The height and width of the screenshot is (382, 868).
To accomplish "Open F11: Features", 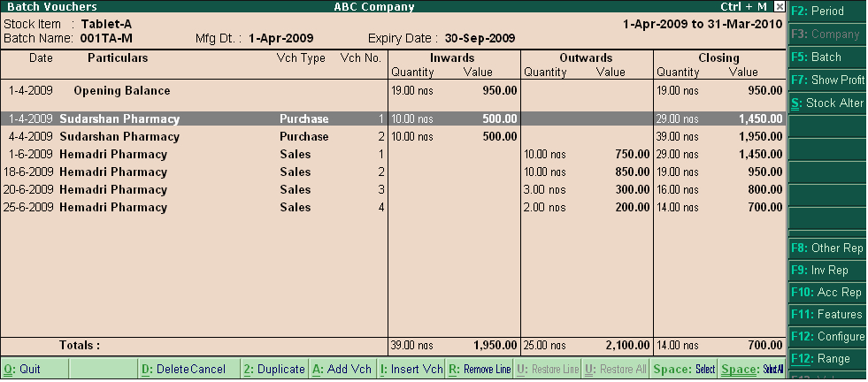I will [827, 315].
